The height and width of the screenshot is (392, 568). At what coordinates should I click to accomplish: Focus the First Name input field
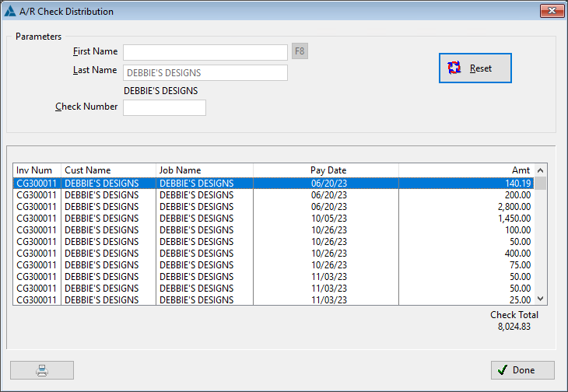pyautogui.click(x=205, y=52)
